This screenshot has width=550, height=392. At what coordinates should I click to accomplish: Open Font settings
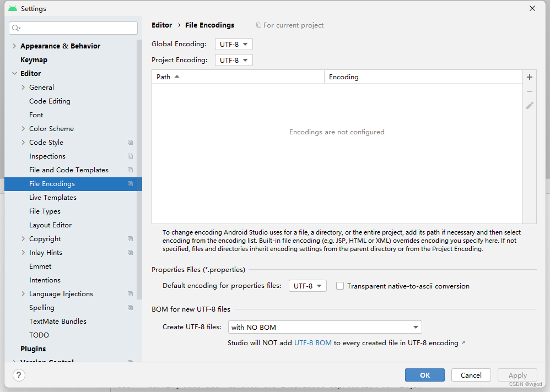(x=36, y=115)
